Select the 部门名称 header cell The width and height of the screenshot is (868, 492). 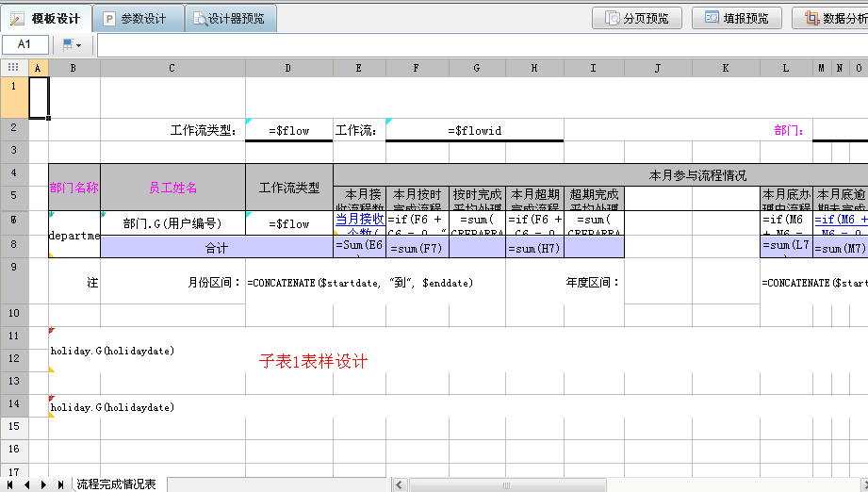point(74,187)
